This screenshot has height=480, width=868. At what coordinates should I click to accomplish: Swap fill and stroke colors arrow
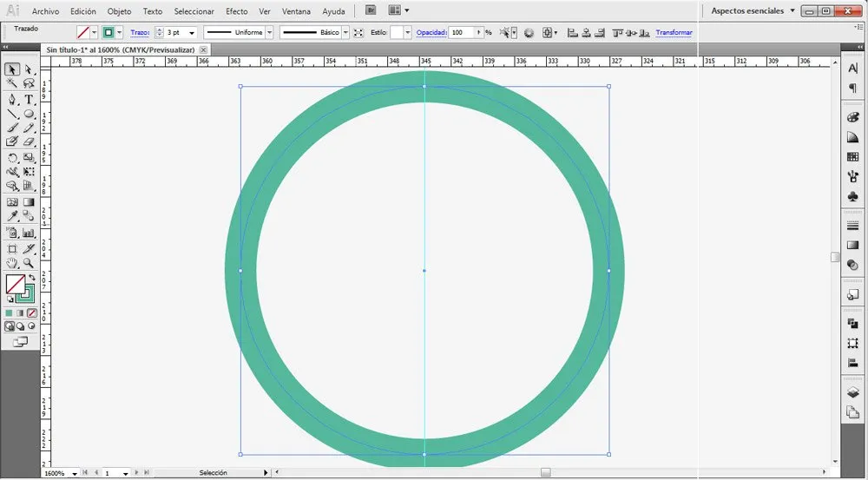click(32, 278)
